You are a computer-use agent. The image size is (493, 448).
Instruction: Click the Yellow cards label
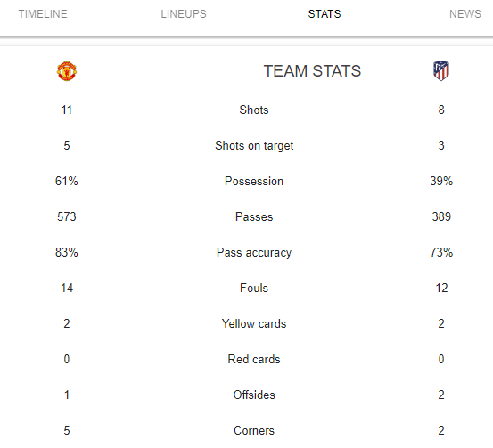click(254, 323)
